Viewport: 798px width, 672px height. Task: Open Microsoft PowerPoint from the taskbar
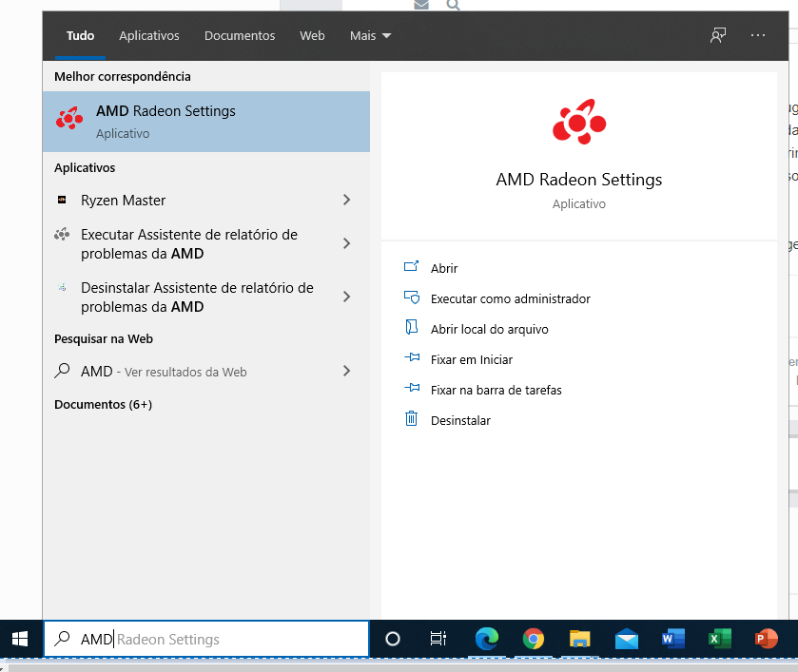(767, 639)
